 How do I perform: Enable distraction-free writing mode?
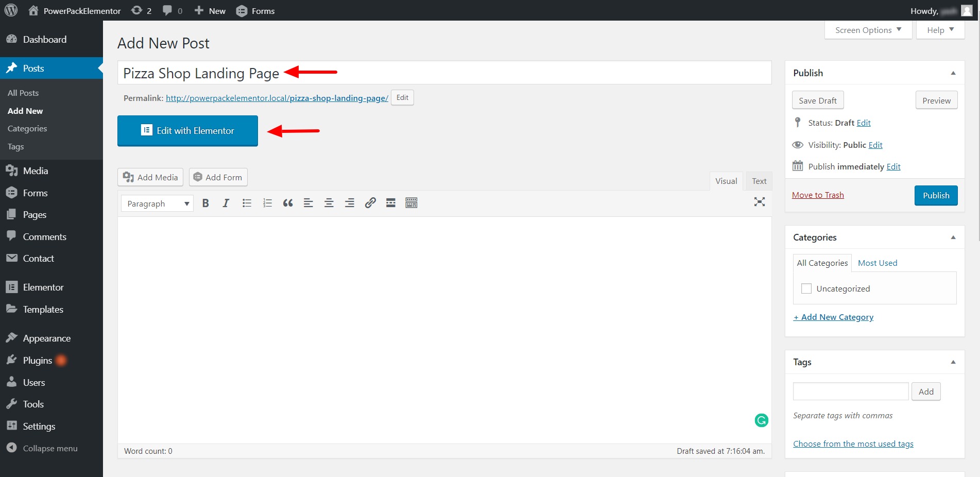pos(760,202)
